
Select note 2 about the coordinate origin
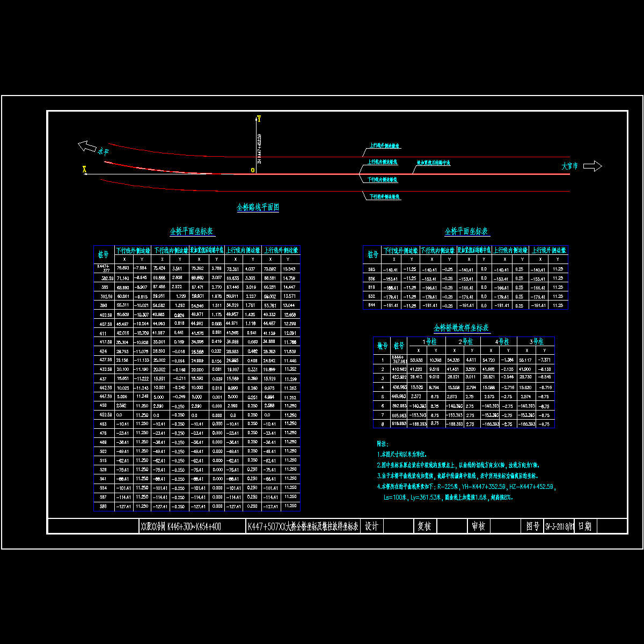point(459,465)
